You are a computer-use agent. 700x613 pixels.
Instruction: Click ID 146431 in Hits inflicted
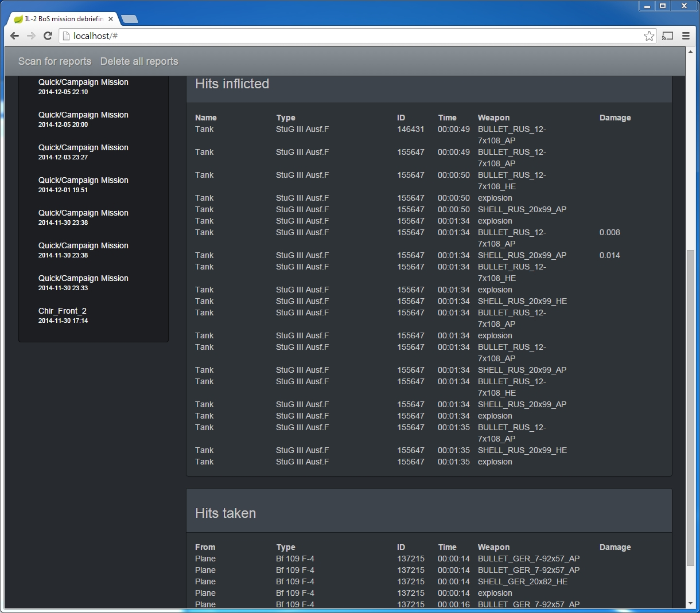coord(411,129)
